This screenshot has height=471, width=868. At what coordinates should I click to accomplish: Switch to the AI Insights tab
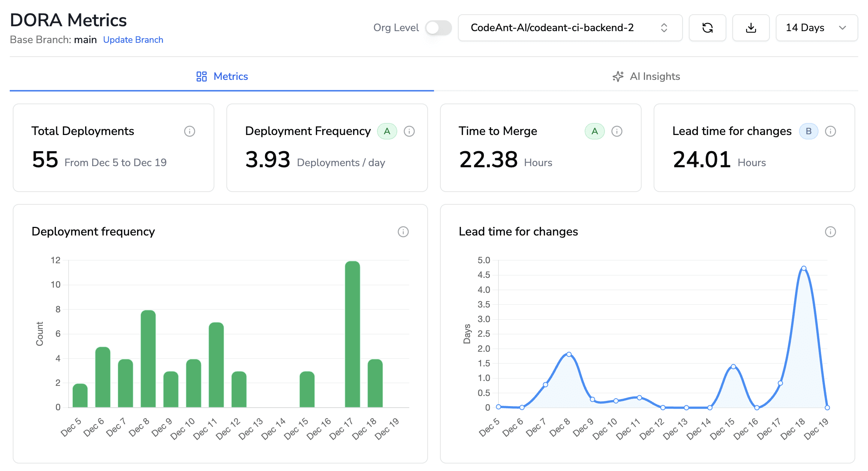(646, 76)
